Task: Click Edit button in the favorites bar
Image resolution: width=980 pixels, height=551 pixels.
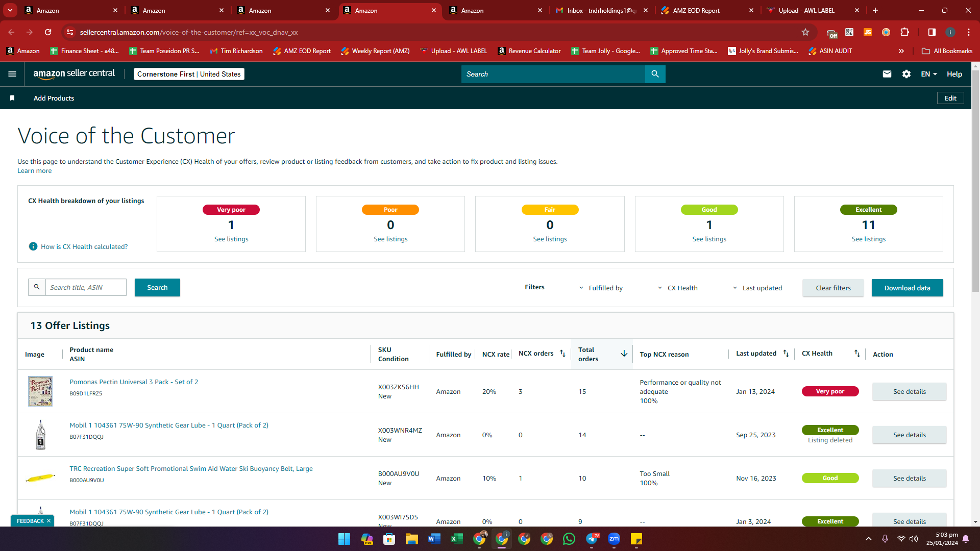Action: (x=950, y=98)
